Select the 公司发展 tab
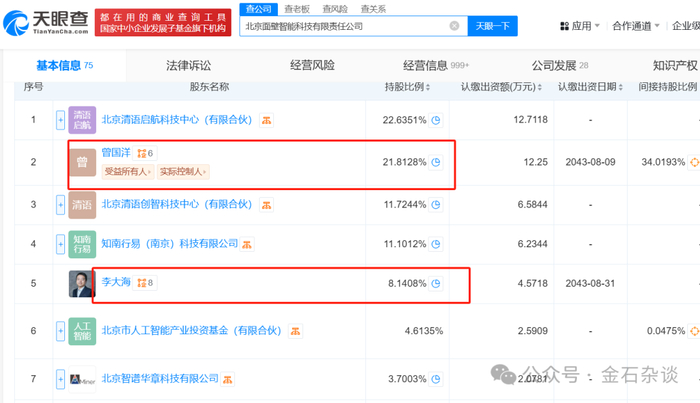This screenshot has width=700, height=403. click(560, 66)
